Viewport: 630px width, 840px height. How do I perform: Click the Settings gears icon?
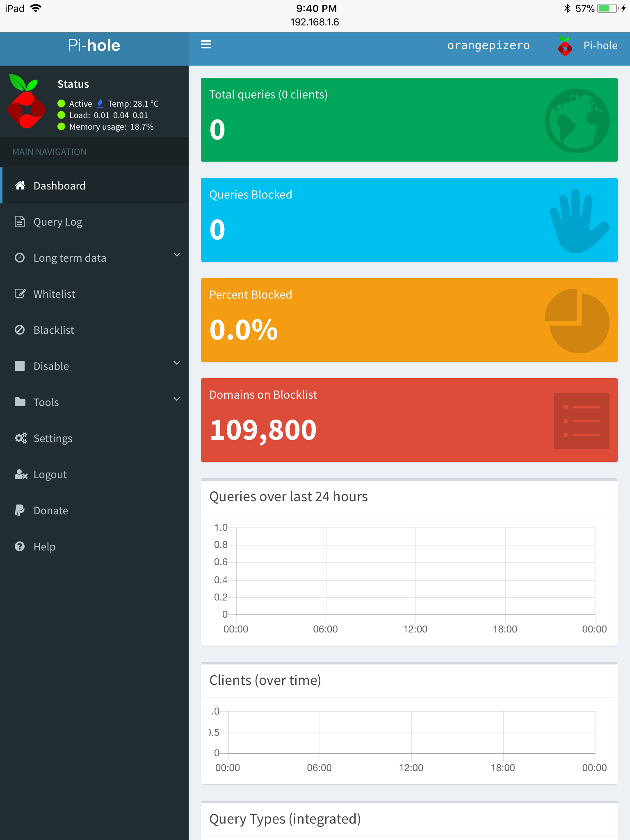pos(21,438)
